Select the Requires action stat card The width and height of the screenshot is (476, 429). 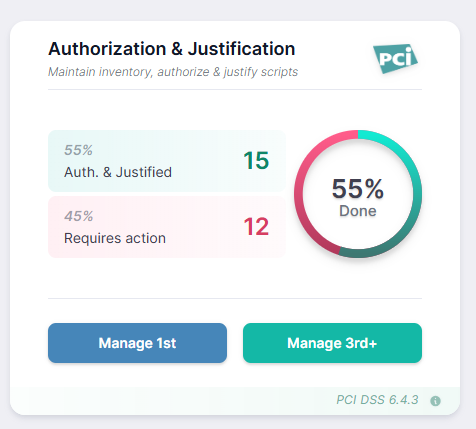(167, 227)
